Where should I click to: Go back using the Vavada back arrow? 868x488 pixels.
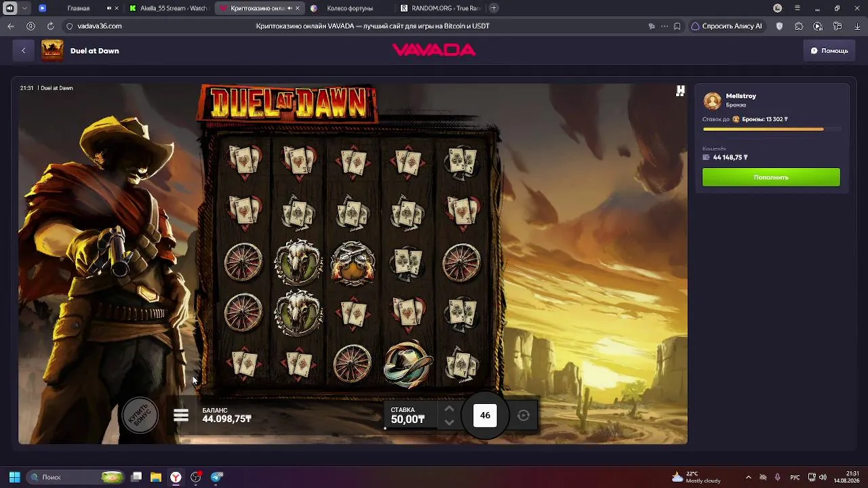23,51
